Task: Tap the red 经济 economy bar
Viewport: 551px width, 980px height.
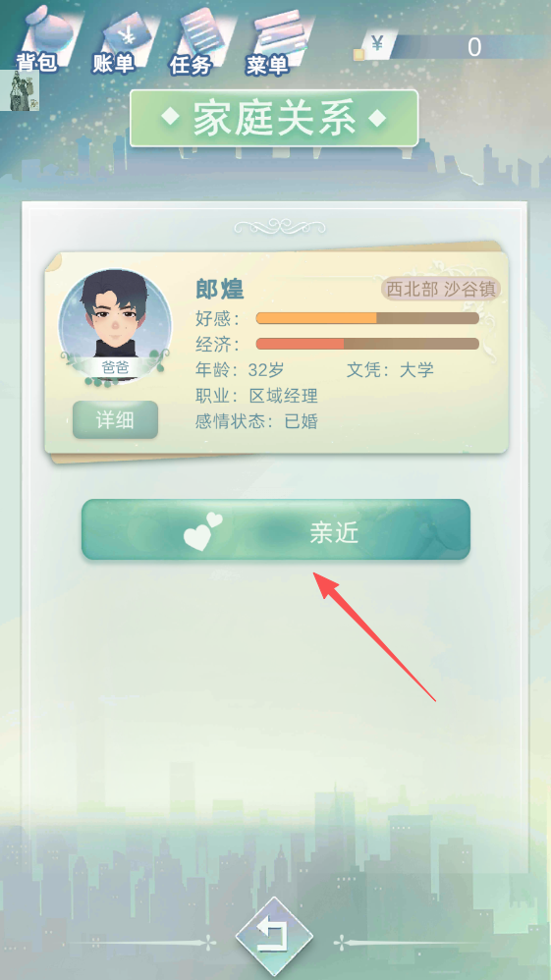Action: pyautogui.click(x=367, y=344)
